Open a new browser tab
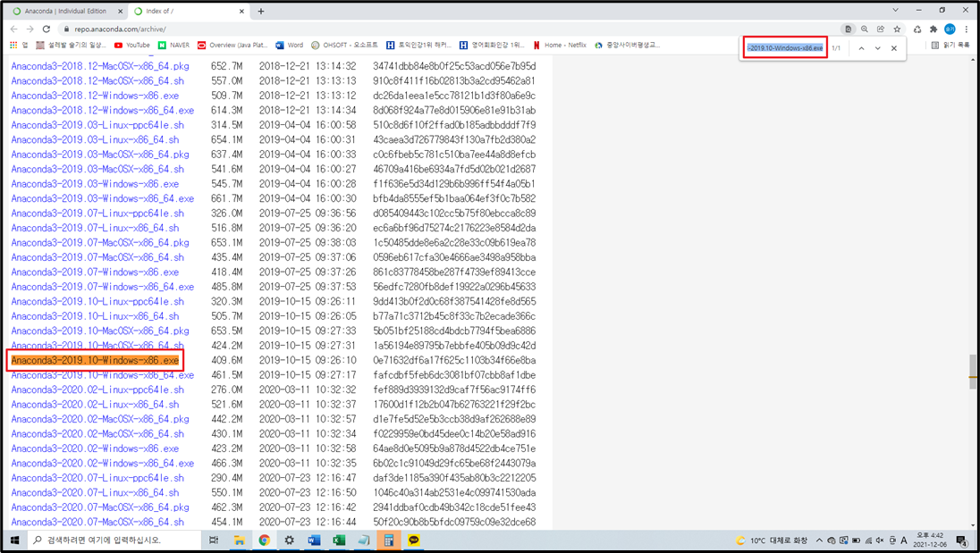The image size is (980, 553). point(260,11)
